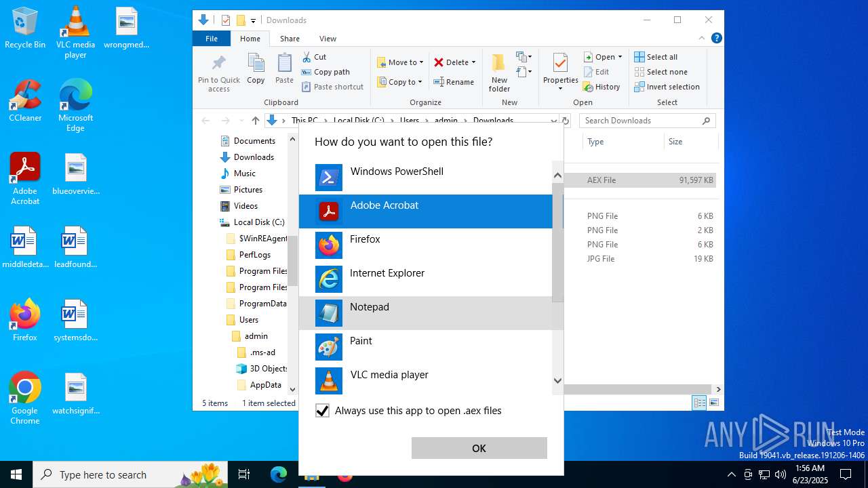Select Local Disk (C:) in tree
The height and width of the screenshot is (488, 868).
pyautogui.click(x=258, y=222)
